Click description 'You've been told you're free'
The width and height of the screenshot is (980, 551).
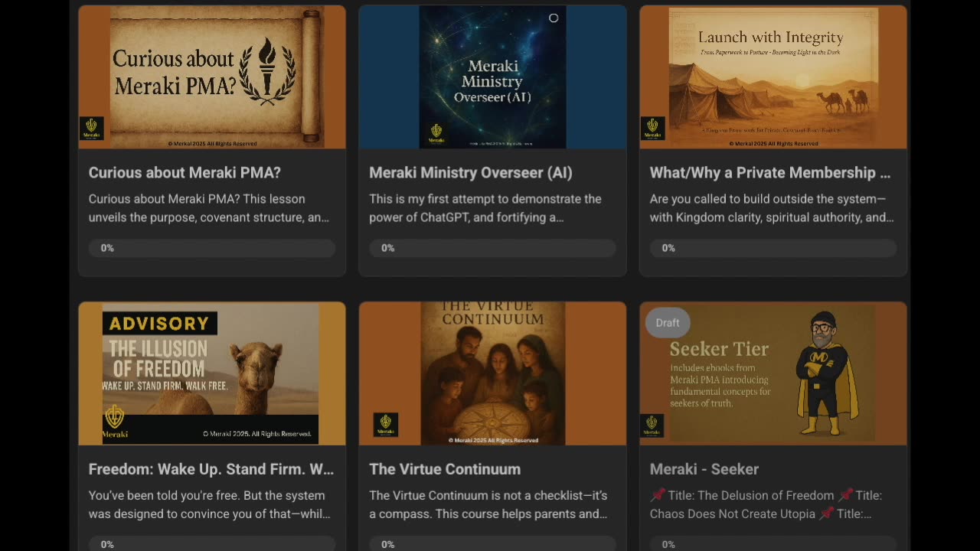(x=209, y=505)
